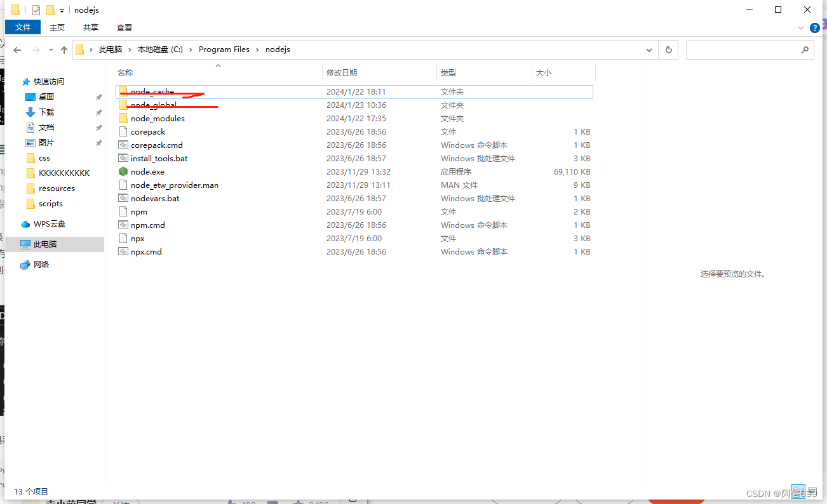Open the quick access toolbar customize dropdown
This screenshot has height=504, width=827.
61,10
